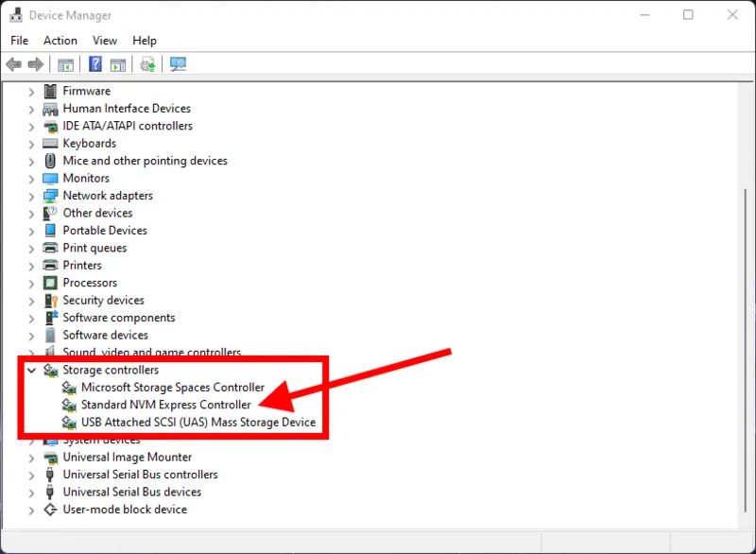This screenshot has height=554, width=756.
Task: Expand the Universal Image Mounter node
Action: coord(31,459)
